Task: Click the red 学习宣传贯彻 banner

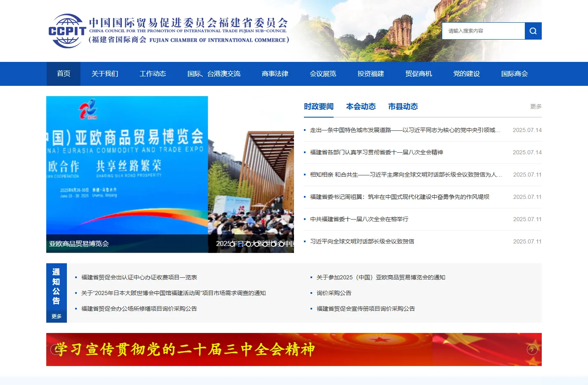Action: pos(294,350)
